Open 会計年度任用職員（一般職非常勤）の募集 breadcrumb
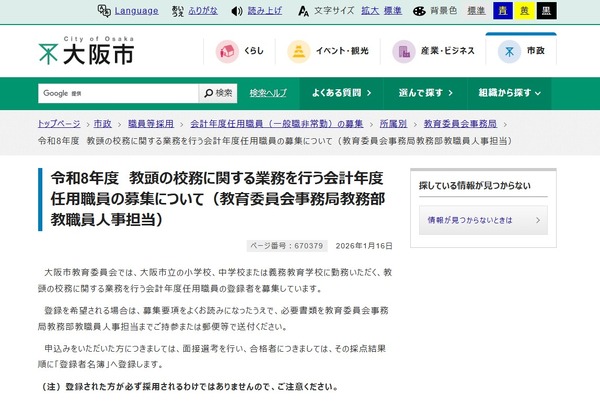 (277, 124)
